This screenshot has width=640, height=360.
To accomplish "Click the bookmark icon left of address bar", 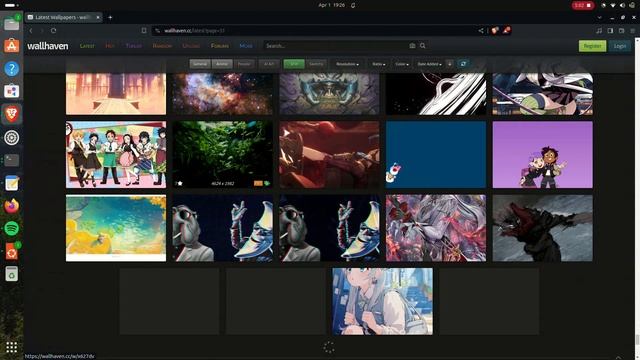I will tap(144, 31).
